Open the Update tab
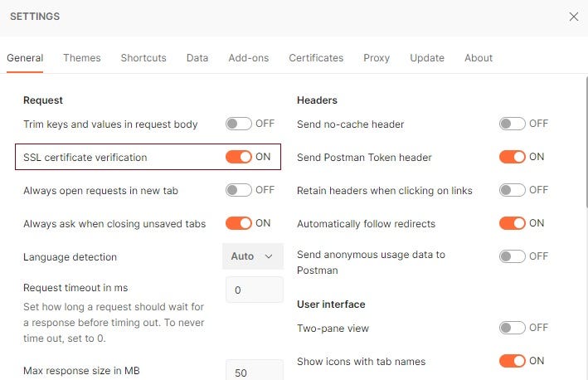 [427, 58]
